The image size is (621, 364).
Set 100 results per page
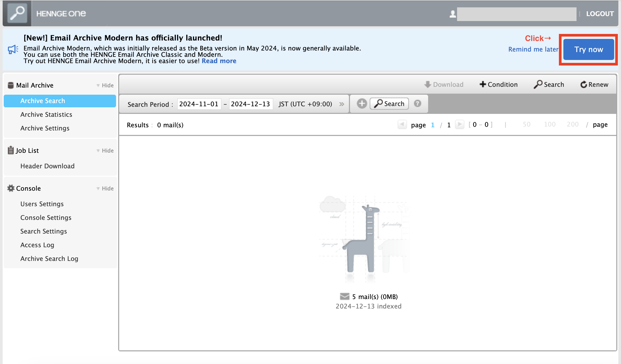tap(550, 124)
